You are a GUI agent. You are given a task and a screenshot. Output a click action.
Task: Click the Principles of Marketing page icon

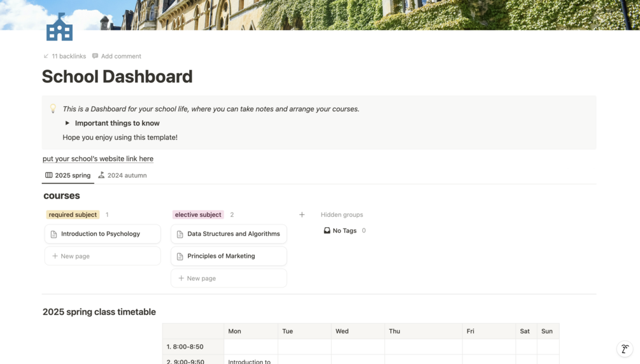point(180,256)
